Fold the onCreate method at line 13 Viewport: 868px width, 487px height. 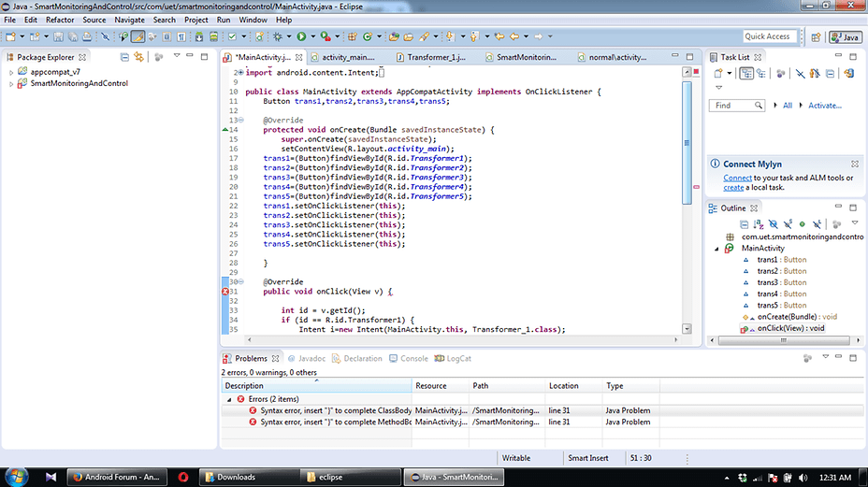coord(240,120)
